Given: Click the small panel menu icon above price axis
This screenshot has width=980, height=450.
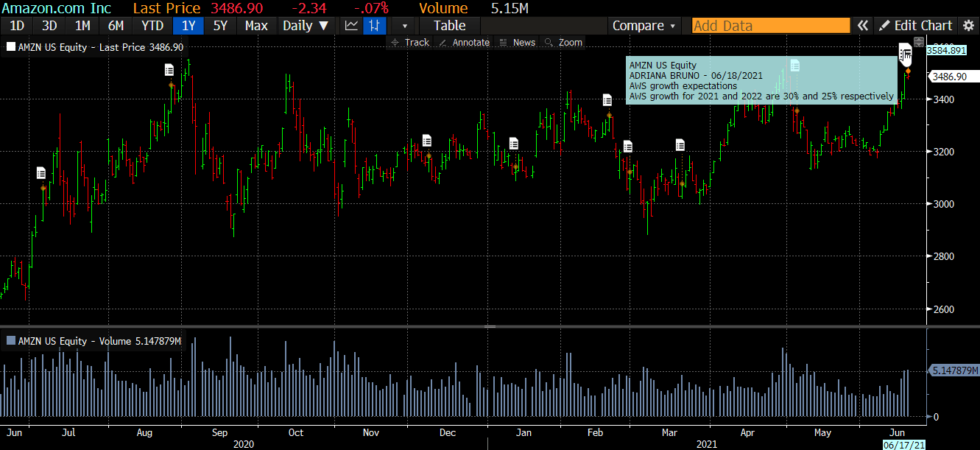Looking at the screenshot, I should [918, 41].
